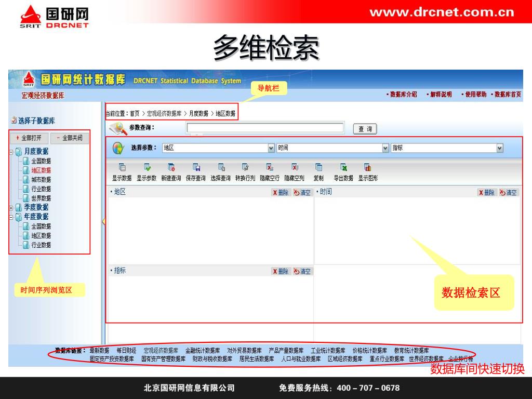This screenshot has width=532, height=399.
Task: Click 删除 in the 指标 panel
Action: click(281, 271)
